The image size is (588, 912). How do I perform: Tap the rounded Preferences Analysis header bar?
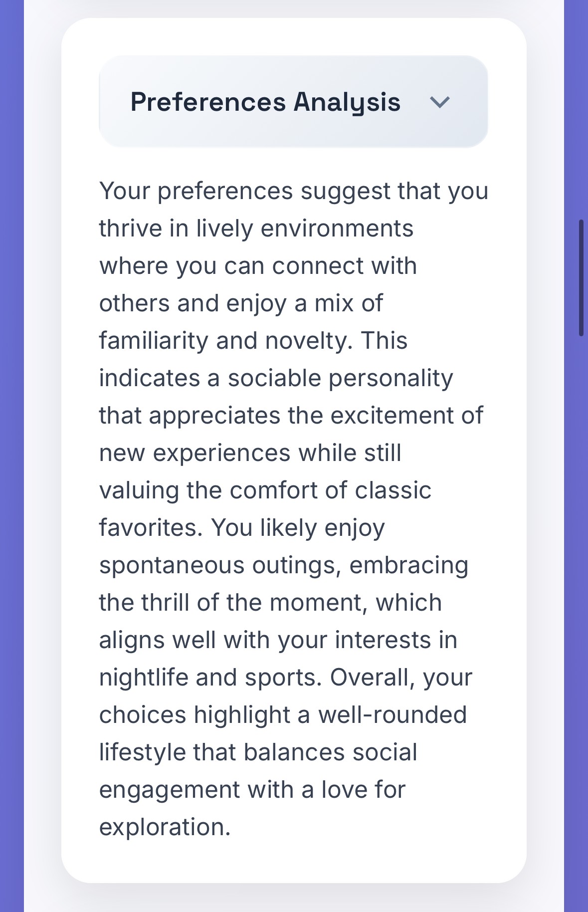293,101
